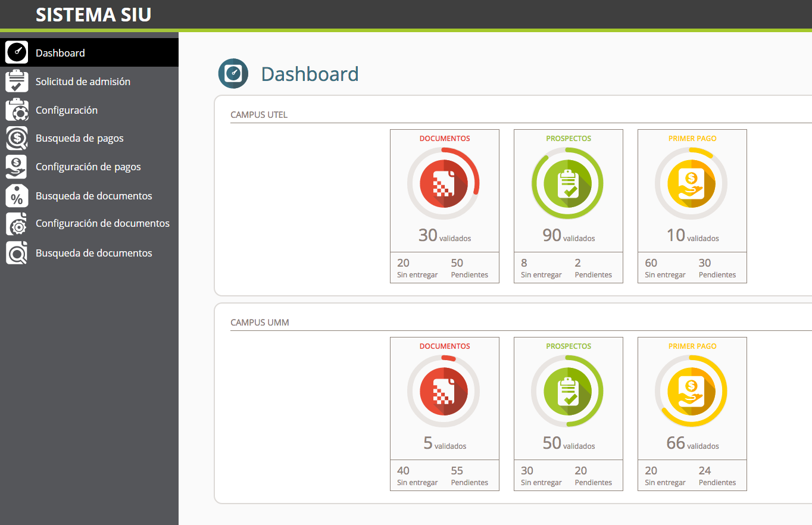This screenshot has height=525, width=812.
Task: Click Campus UMM Documentos red file icon
Action: [x=444, y=391]
